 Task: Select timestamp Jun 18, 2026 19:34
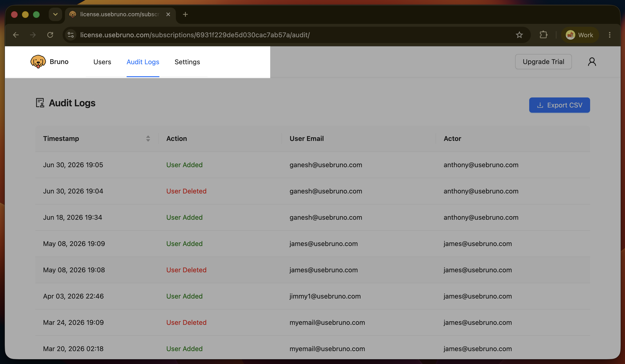tap(72, 217)
